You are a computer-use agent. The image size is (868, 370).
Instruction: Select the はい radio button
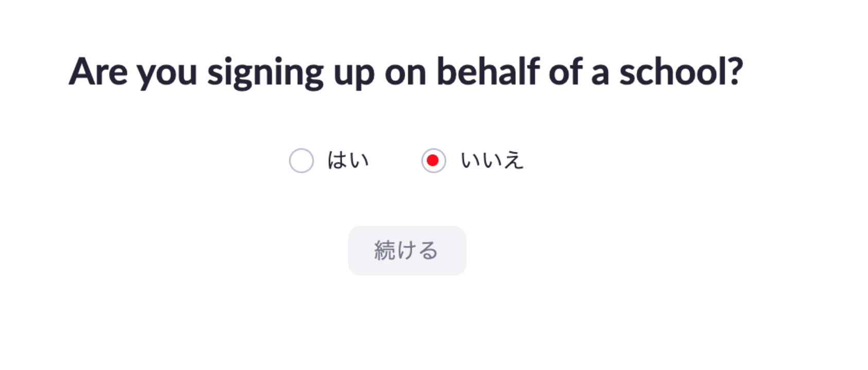tap(301, 161)
